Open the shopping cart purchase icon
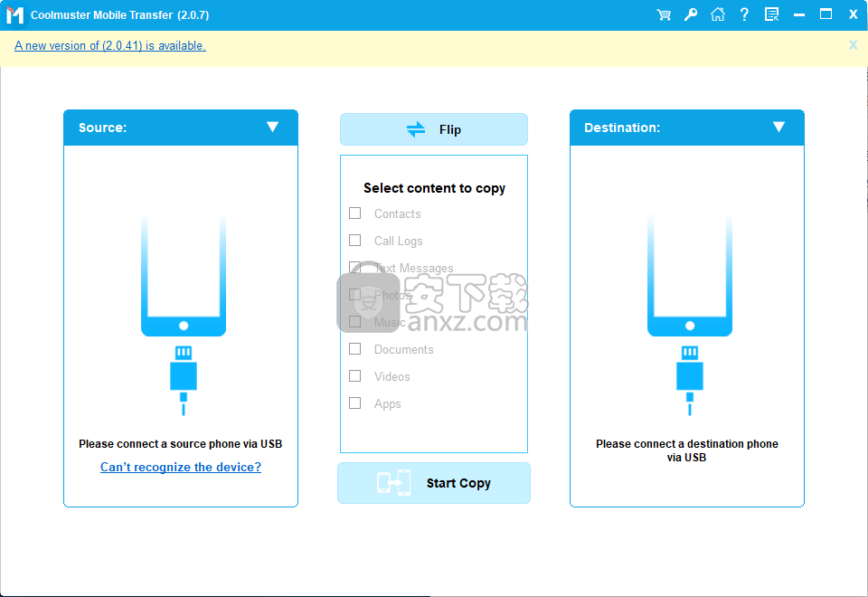 [663, 15]
